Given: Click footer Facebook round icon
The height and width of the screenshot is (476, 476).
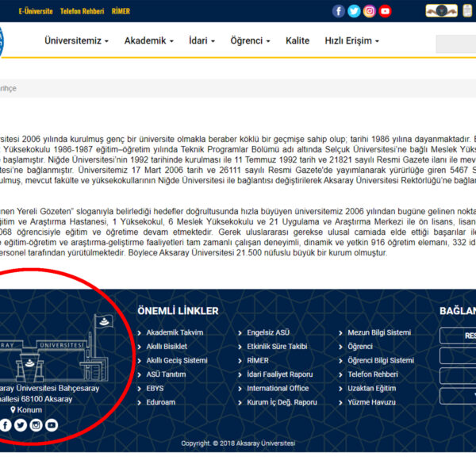Looking at the screenshot, I should 6,425.
